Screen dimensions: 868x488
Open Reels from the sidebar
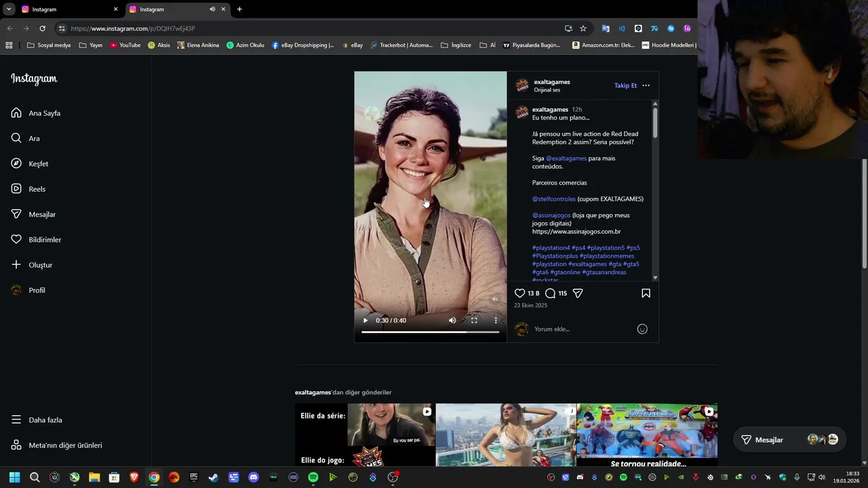pyautogui.click(x=28, y=189)
